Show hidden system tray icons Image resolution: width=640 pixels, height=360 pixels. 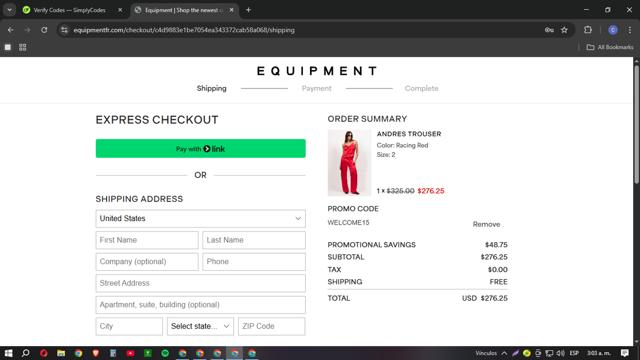[504, 353]
